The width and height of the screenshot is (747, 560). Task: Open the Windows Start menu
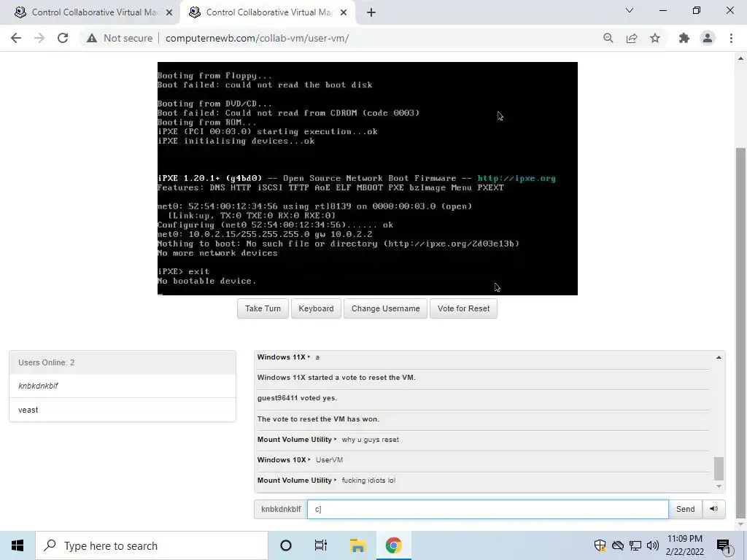point(18,545)
